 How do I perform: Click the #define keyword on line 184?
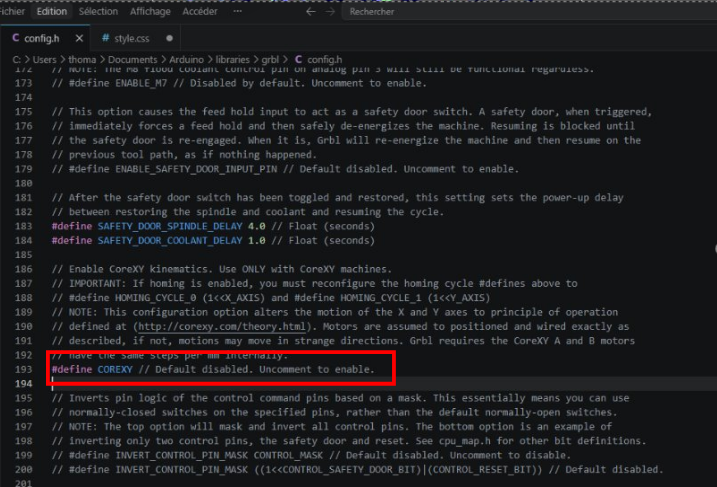[72, 241]
